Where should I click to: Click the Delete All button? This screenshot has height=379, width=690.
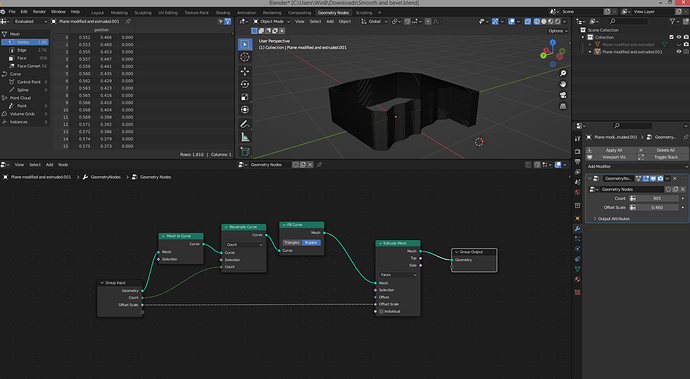click(x=662, y=150)
